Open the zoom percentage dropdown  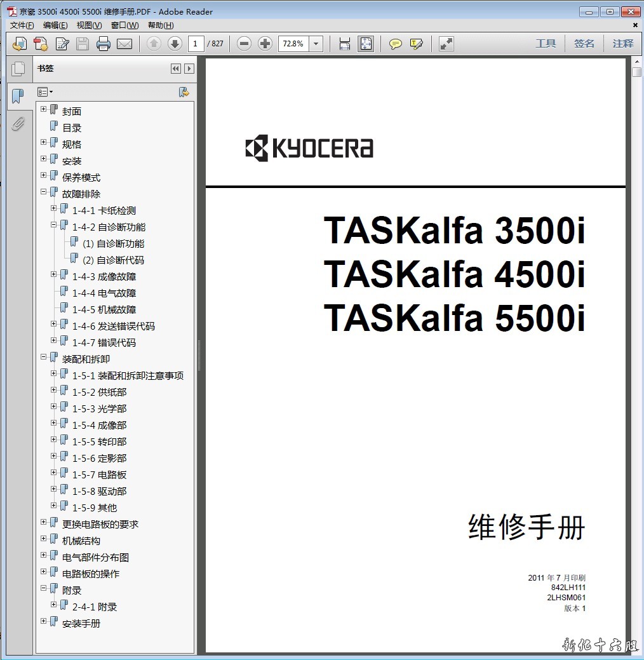click(316, 44)
